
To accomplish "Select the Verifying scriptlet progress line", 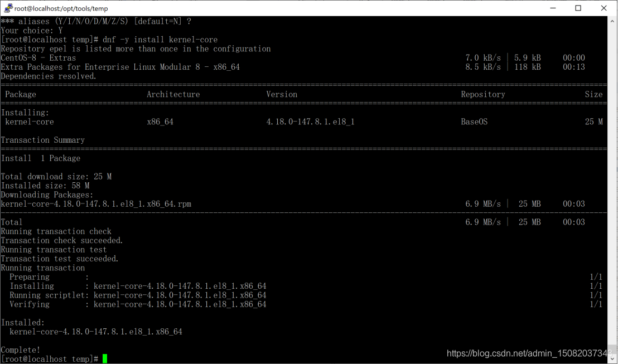I will tap(134, 304).
